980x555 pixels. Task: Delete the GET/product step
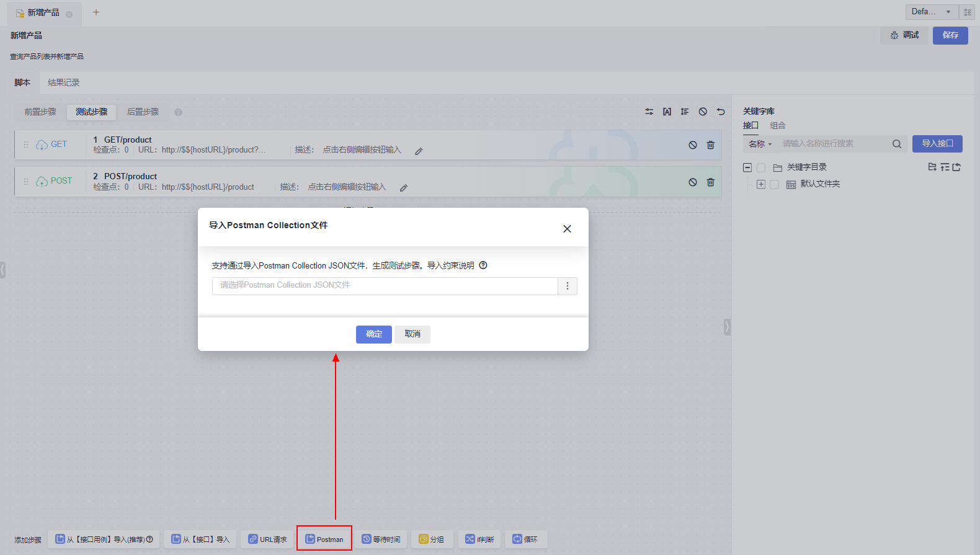point(710,145)
